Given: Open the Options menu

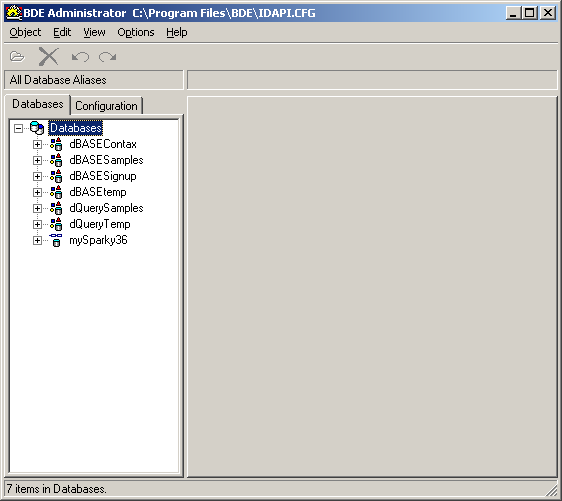Looking at the screenshot, I should (136, 32).
